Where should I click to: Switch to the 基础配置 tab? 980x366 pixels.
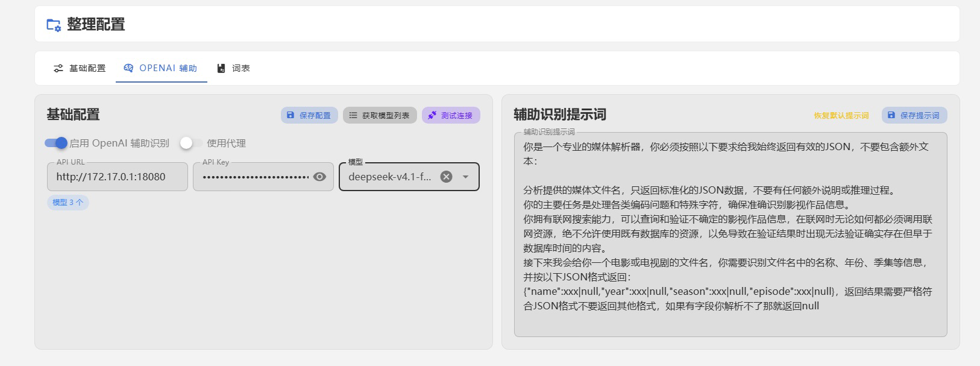(80, 68)
